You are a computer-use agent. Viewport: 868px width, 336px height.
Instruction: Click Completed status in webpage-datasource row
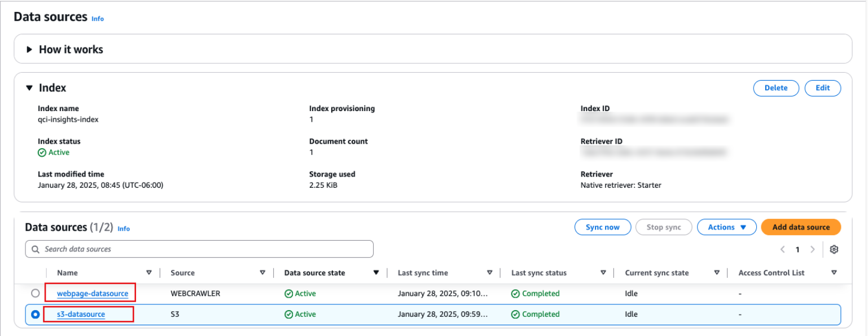tap(536, 294)
